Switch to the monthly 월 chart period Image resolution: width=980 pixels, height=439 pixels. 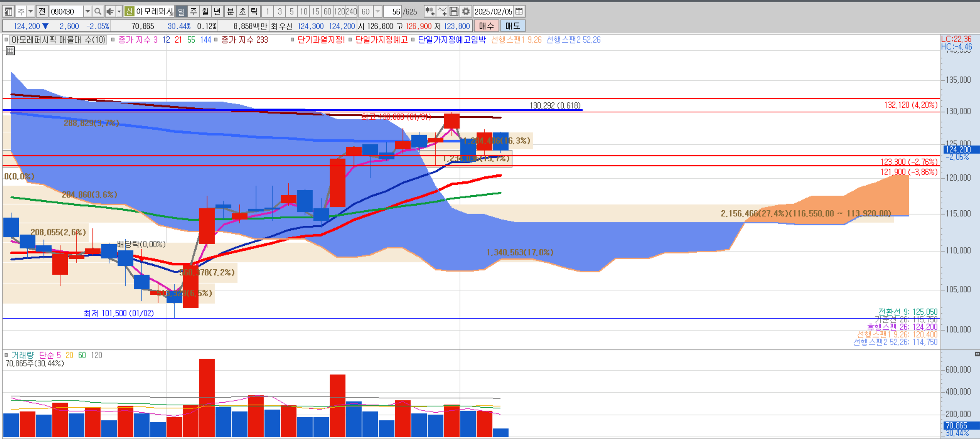(205, 12)
